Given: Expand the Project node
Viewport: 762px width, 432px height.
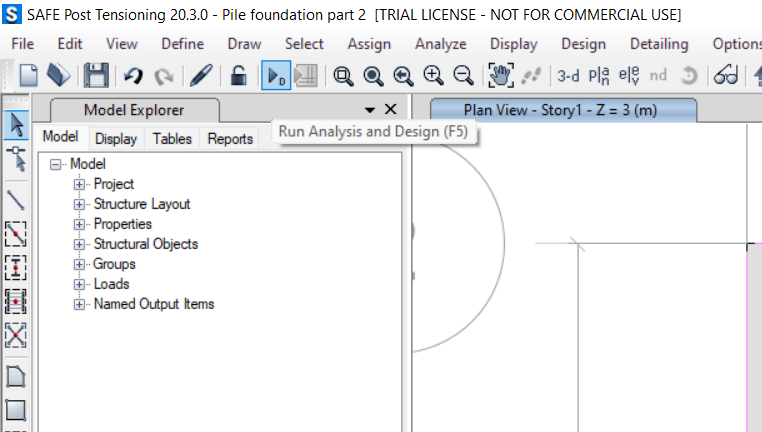Looking at the screenshot, I should (x=79, y=185).
